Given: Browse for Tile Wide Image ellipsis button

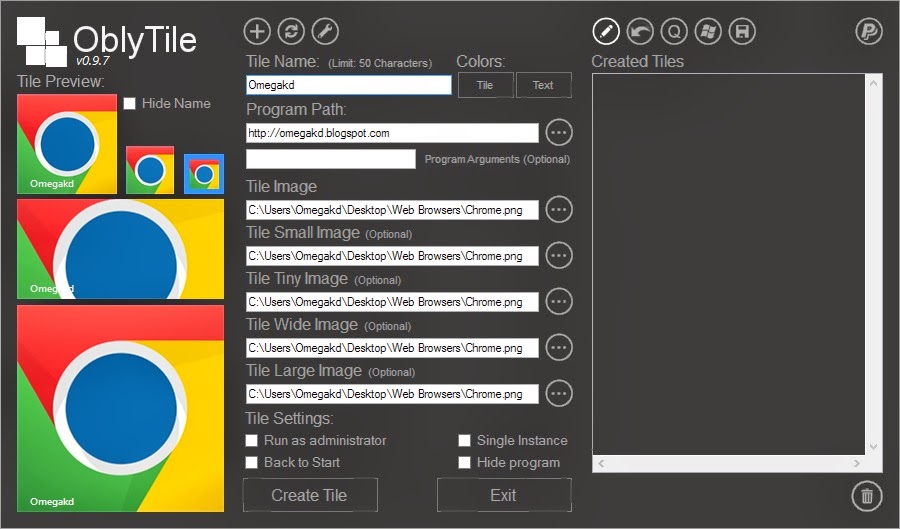Looking at the screenshot, I should click(x=559, y=348).
